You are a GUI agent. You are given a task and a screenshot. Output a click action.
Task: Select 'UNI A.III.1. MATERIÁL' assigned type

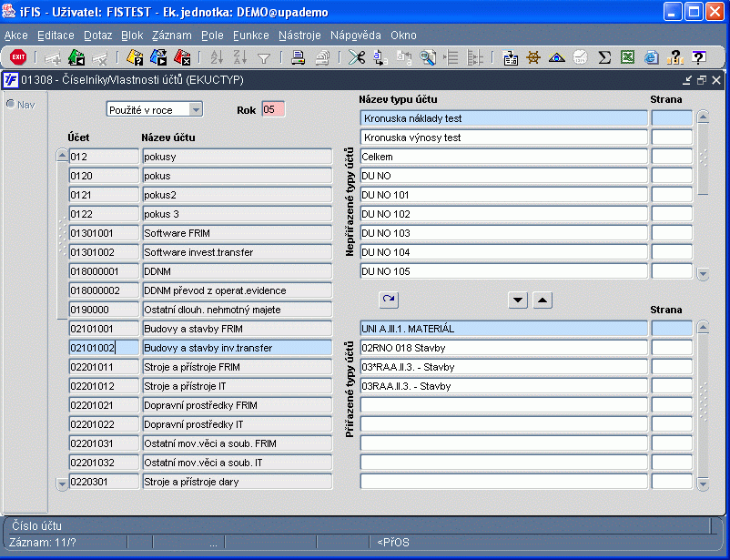tap(503, 329)
